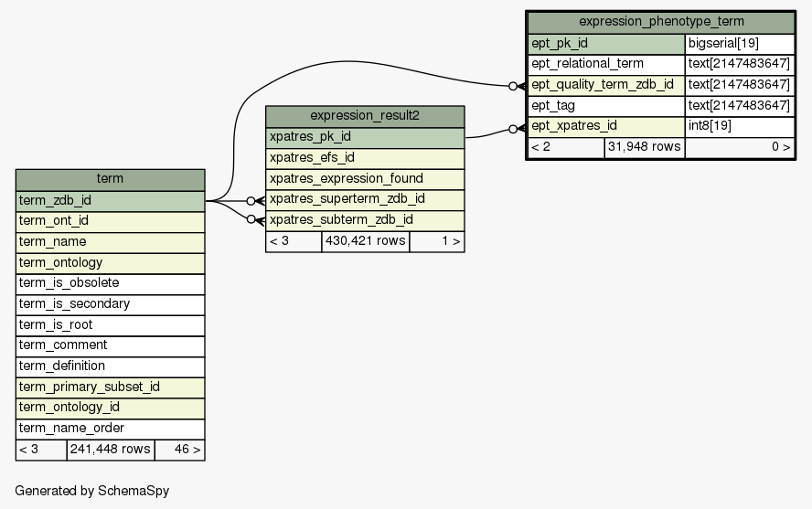The width and height of the screenshot is (812, 509).
Task: Click the '46 >' children count on term
Action: (179, 450)
